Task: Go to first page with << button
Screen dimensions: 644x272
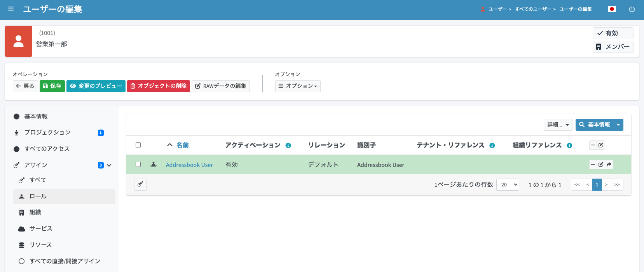Action: coord(577,184)
